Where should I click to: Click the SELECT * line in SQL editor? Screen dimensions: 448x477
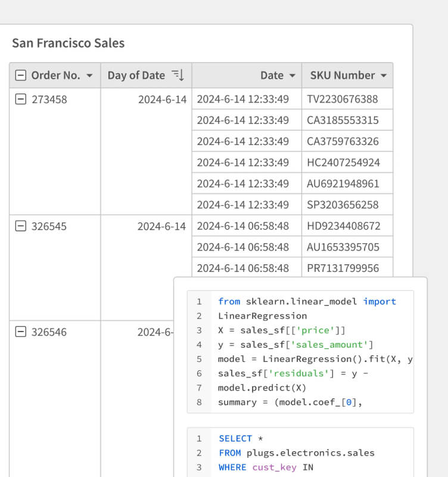(x=241, y=438)
